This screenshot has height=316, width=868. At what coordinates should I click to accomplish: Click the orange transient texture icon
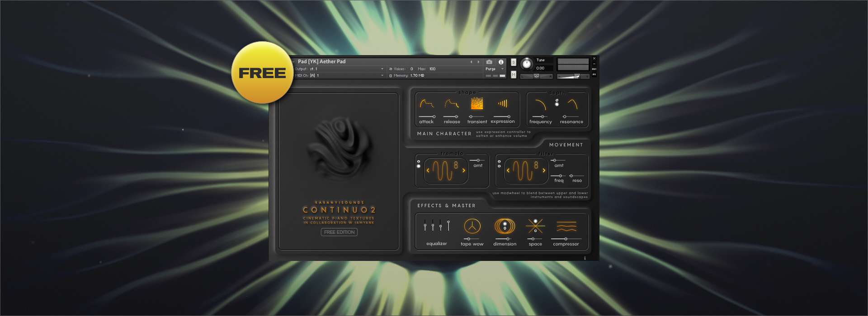[x=477, y=103]
